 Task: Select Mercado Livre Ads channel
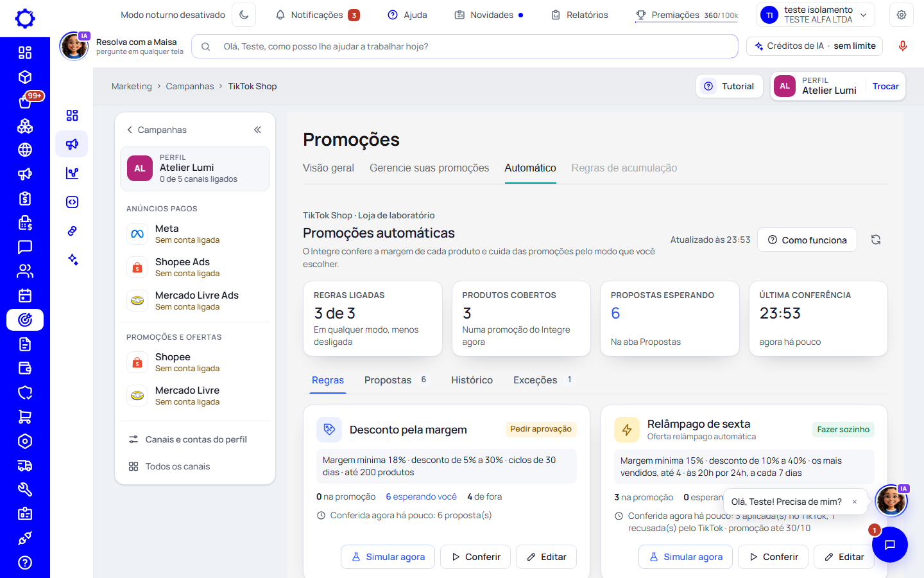[x=195, y=301]
